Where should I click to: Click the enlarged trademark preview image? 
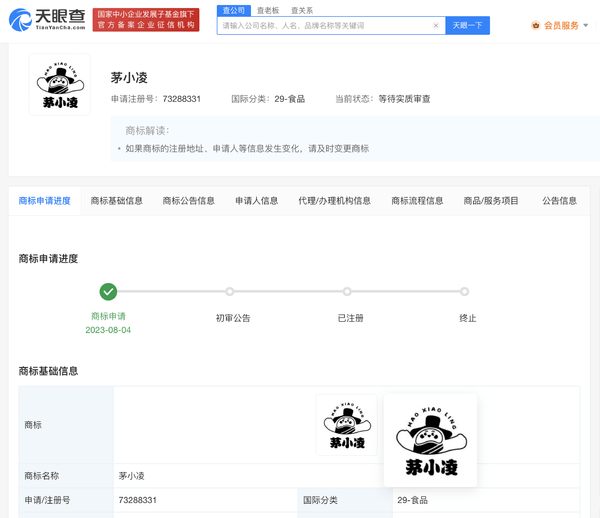430,440
